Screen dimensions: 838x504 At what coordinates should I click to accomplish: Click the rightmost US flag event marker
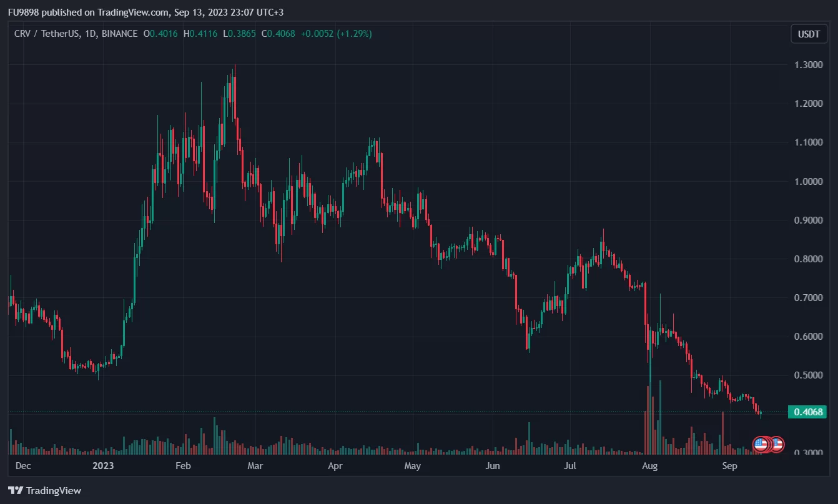coord(777,445)
